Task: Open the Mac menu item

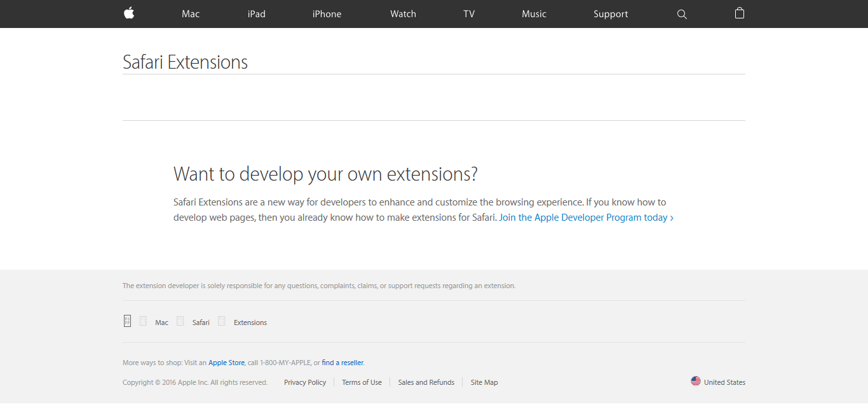Action: point(191,14)
